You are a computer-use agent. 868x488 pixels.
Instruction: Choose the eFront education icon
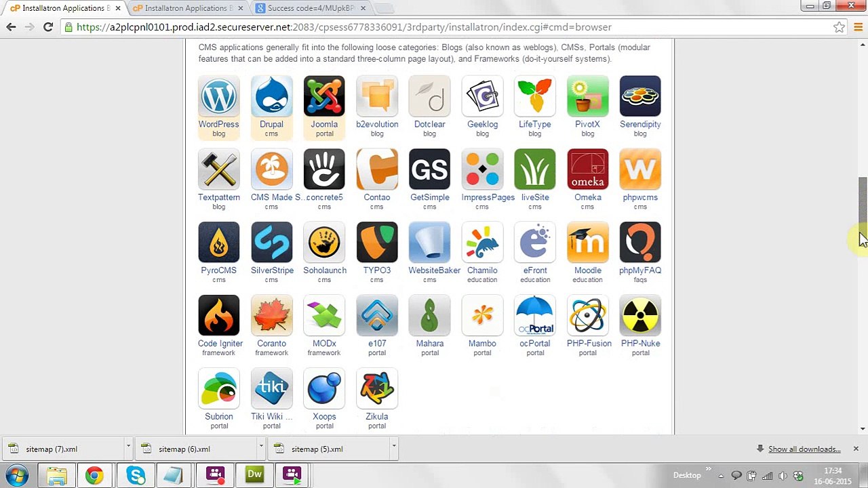coord(535,243)
